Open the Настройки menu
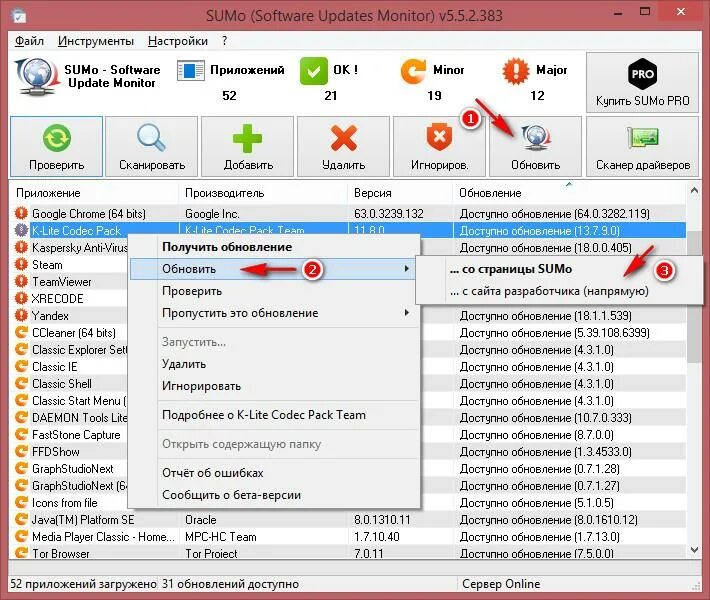Image resolution: width=710 pixels, height=600 pixels. click(178, 41)
